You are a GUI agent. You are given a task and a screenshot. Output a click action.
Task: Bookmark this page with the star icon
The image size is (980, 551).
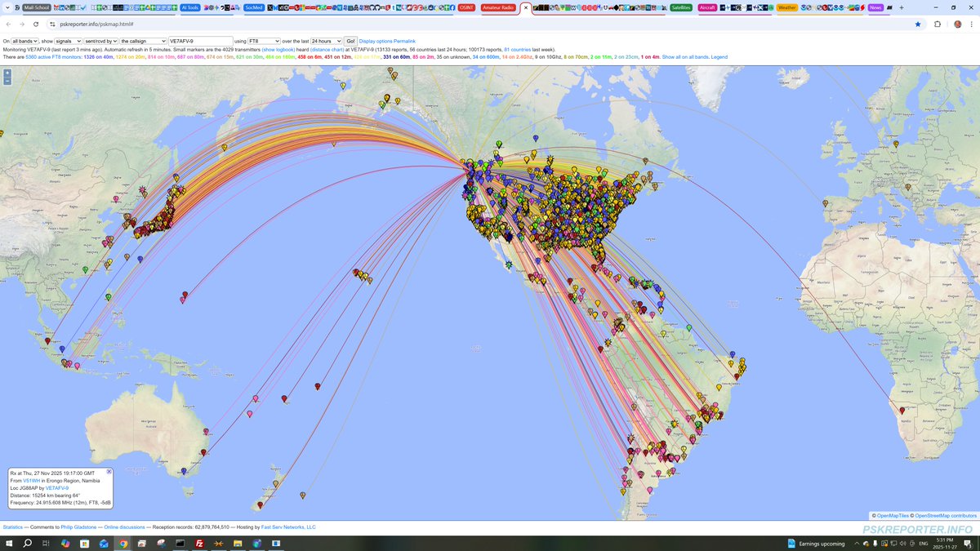pyautogui.click(x=918, y=24)
